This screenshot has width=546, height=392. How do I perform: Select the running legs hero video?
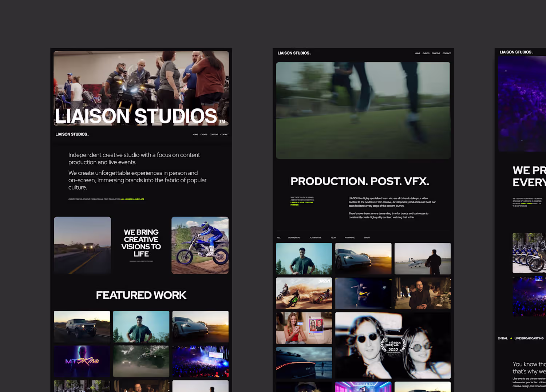pos(363,110)
